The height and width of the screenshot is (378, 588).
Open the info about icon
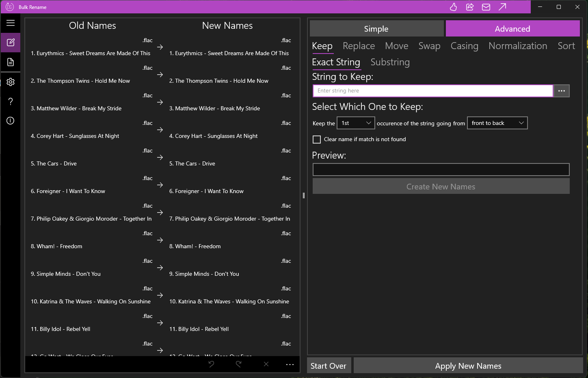click(11, 121)
